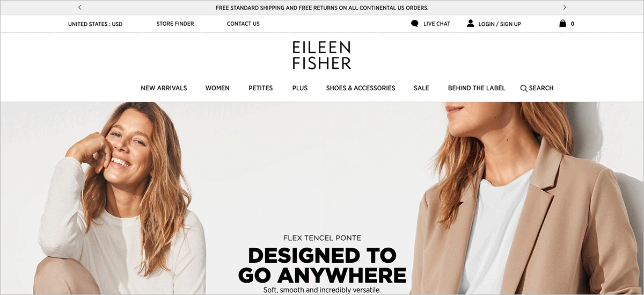Click the free shipping announcement text
Image resolution: width=644 pixels, height=295 pixels.
322,8
